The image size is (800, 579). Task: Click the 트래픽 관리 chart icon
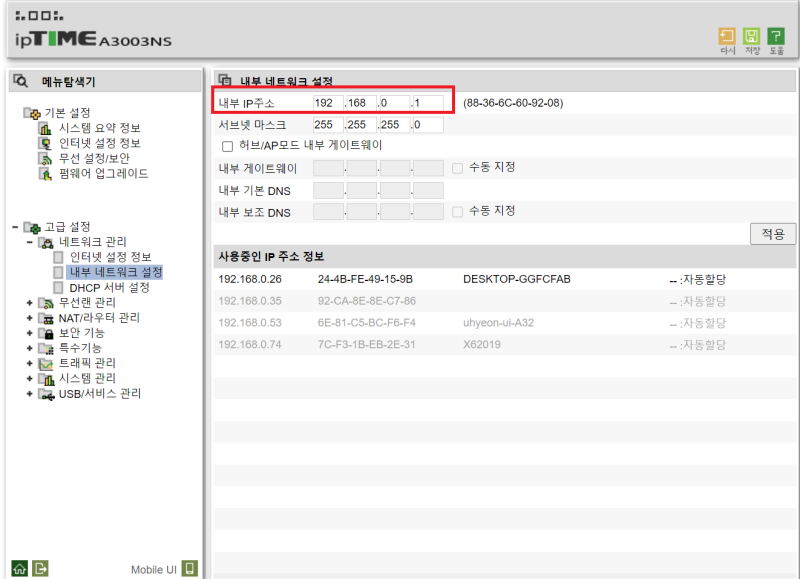pyautogui.click(x=48, y=365)
